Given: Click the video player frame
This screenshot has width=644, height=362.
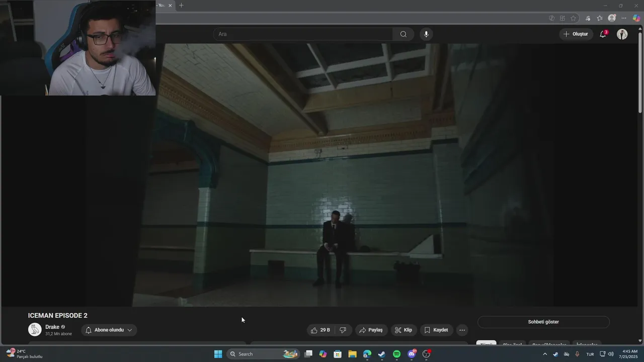Looking at the screenshot, I should [319, 175].
